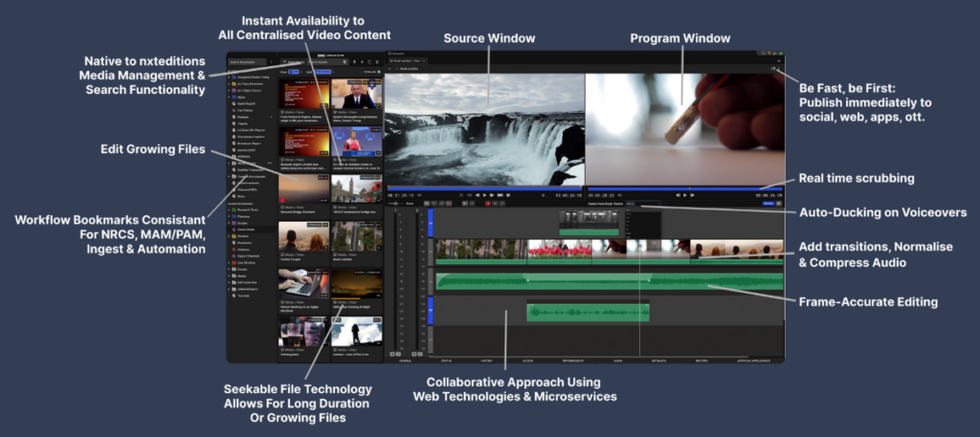Adjust the timeline Zoom slider
980x437 pixels.
pyautogui.click(x=395, y=204)
